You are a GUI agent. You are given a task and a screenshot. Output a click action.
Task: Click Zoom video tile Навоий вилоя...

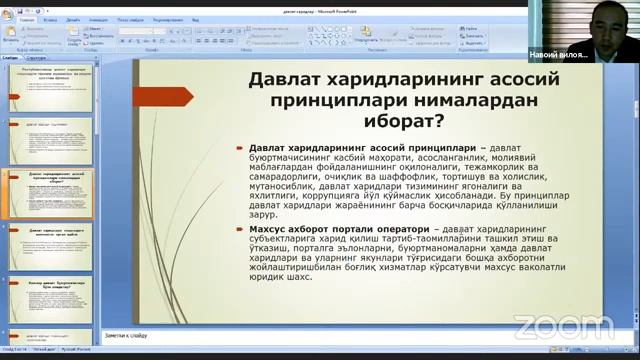tap(584, 31)
